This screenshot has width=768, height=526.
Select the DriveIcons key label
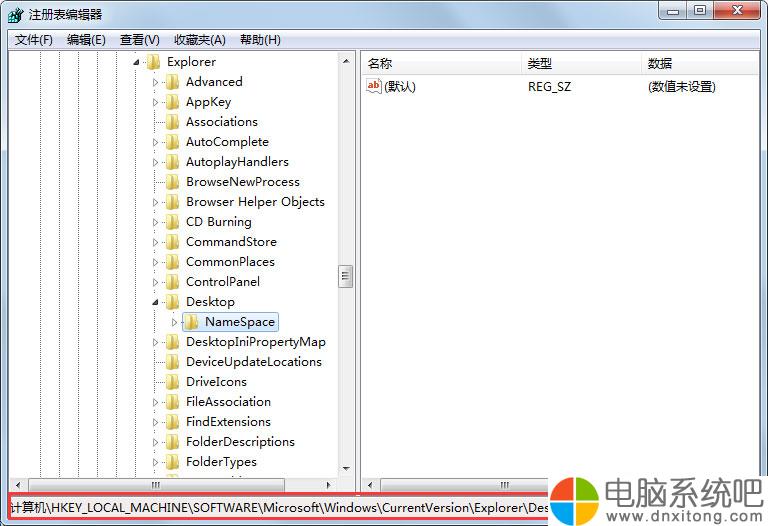216,382
